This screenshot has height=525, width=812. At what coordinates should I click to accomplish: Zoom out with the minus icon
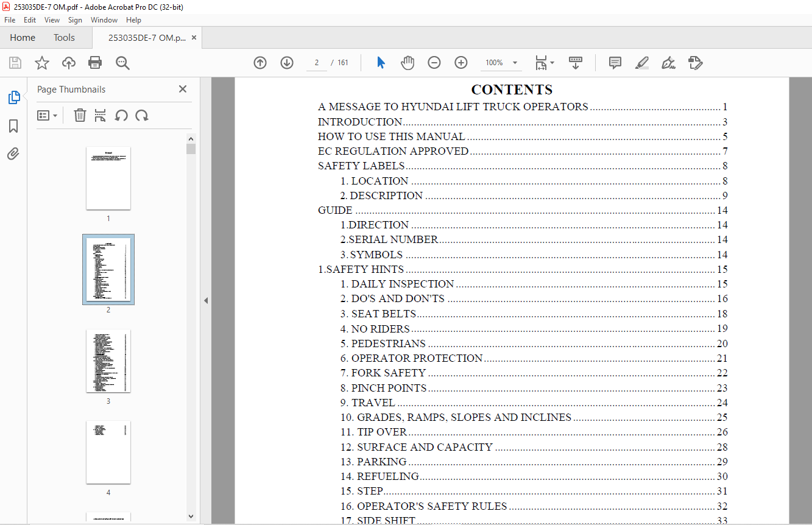coord(434,63)
